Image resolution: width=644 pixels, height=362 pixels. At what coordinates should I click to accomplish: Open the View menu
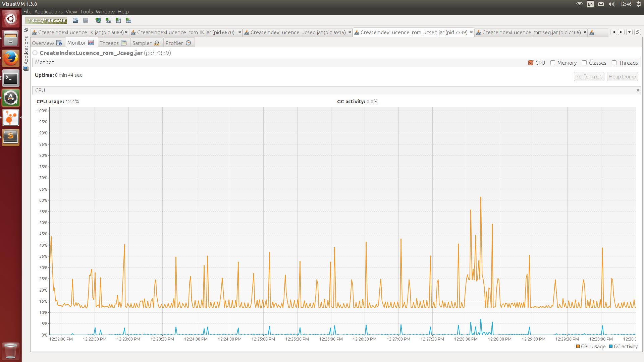71,11
